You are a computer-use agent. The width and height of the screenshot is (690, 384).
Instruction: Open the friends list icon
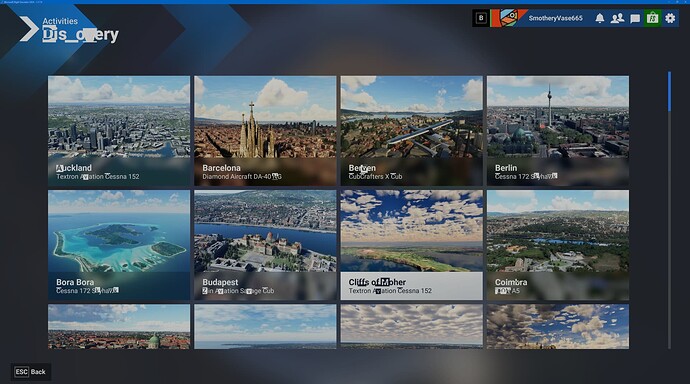click(617, 18)
